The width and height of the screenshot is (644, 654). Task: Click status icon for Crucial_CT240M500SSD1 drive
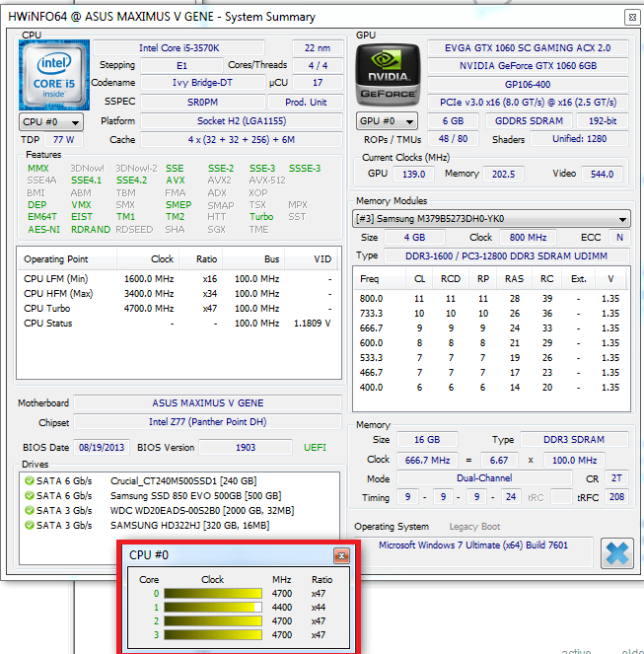30,481
